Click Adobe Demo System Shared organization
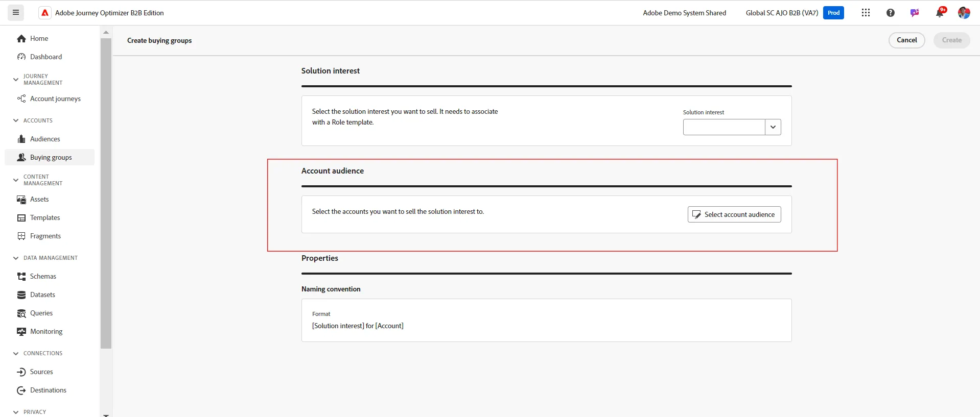The height and width of the screenshot is (417, 980). pos(684,13)
